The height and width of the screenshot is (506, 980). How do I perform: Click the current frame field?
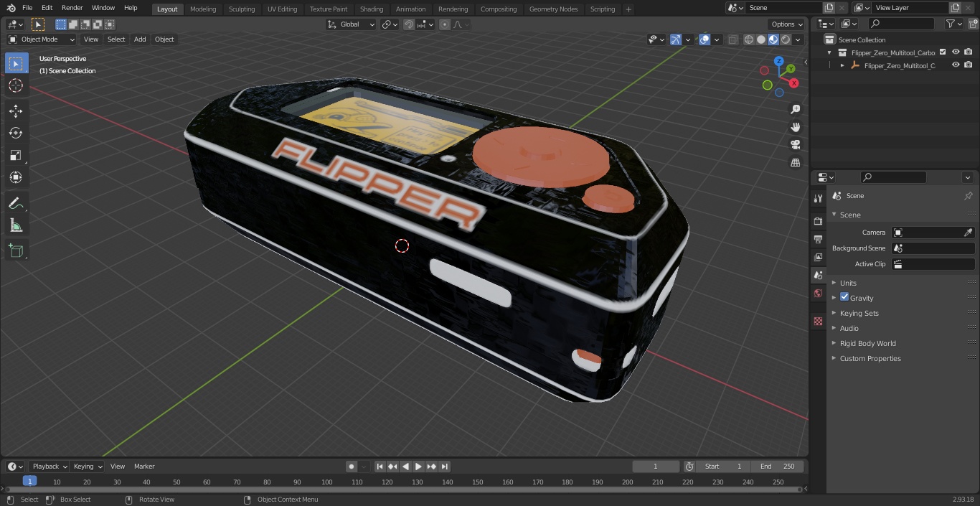coord(656,467)
